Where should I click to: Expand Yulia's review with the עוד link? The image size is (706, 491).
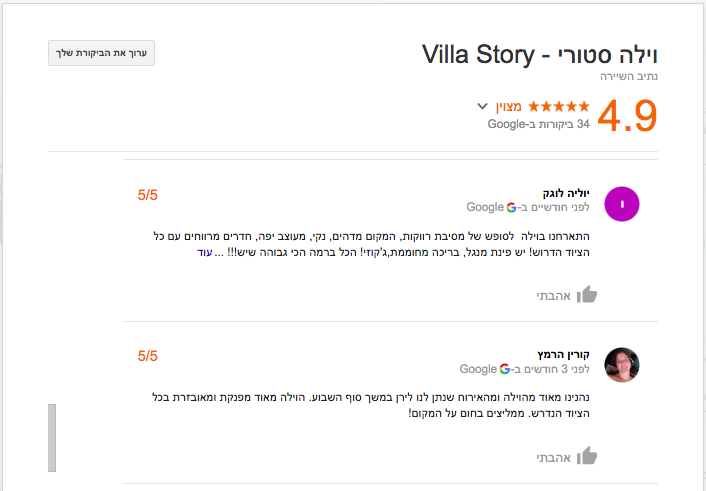(x=205, y=253)
